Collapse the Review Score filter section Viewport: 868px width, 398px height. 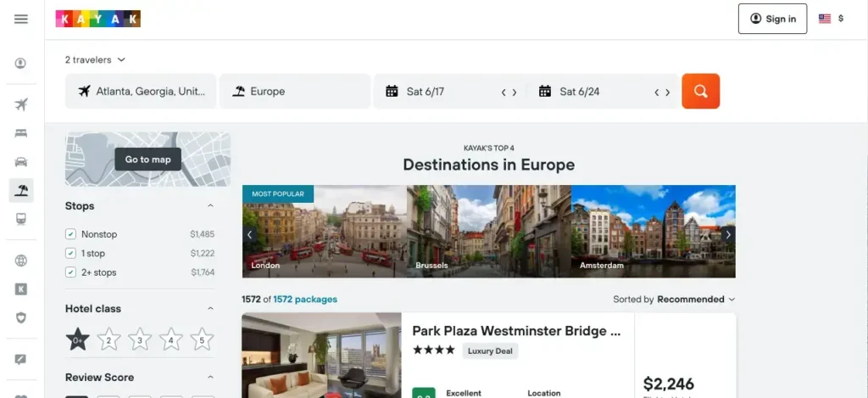pyautogui.click(x=210, y=377)
